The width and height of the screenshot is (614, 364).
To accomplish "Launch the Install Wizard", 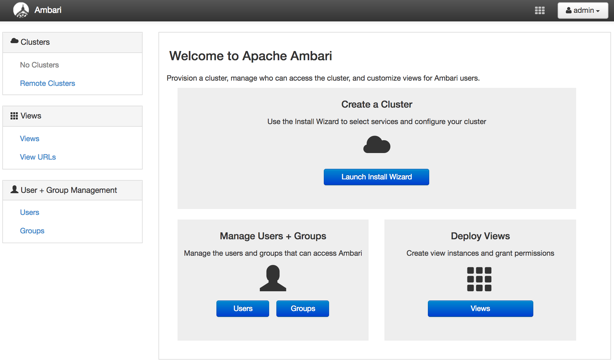I will (x=376, y=177).
